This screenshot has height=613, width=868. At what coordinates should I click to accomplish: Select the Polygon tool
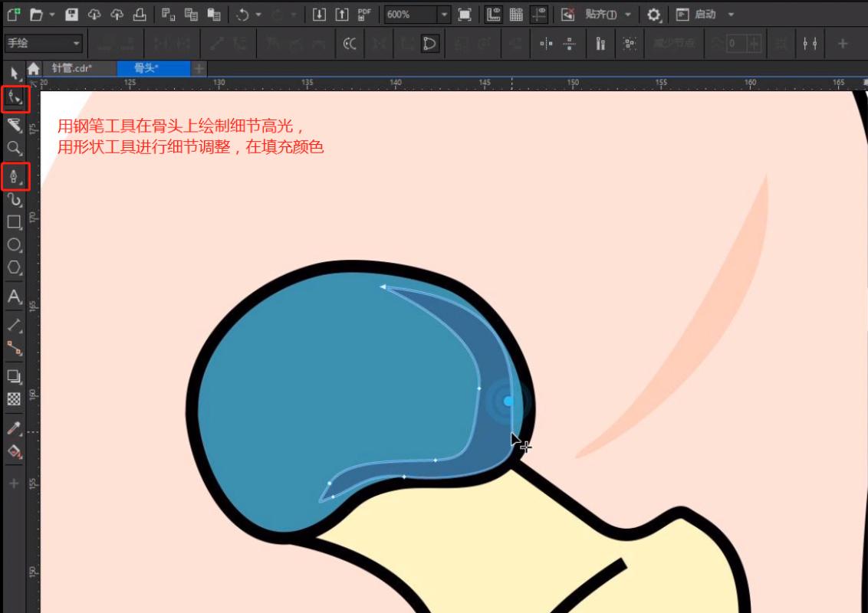tap(14, 267)
